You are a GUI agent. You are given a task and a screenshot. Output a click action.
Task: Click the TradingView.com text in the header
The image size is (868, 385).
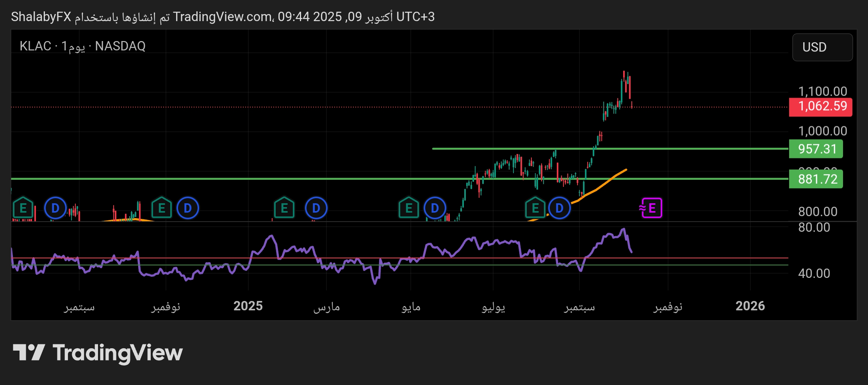(223, 17)
